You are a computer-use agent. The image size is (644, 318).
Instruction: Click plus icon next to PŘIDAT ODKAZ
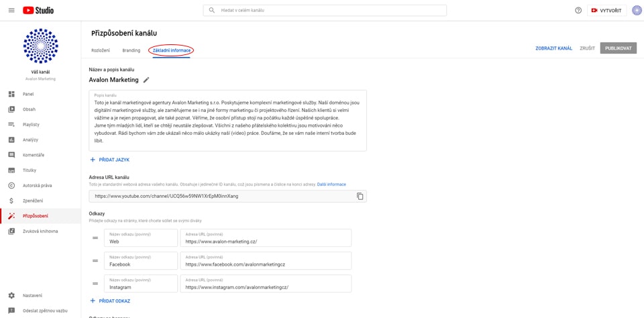[93, 301]
